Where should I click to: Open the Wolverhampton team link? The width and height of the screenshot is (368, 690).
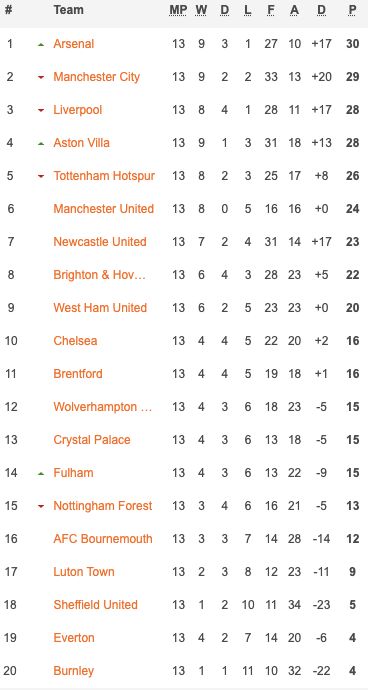click(x=103, y=407)
